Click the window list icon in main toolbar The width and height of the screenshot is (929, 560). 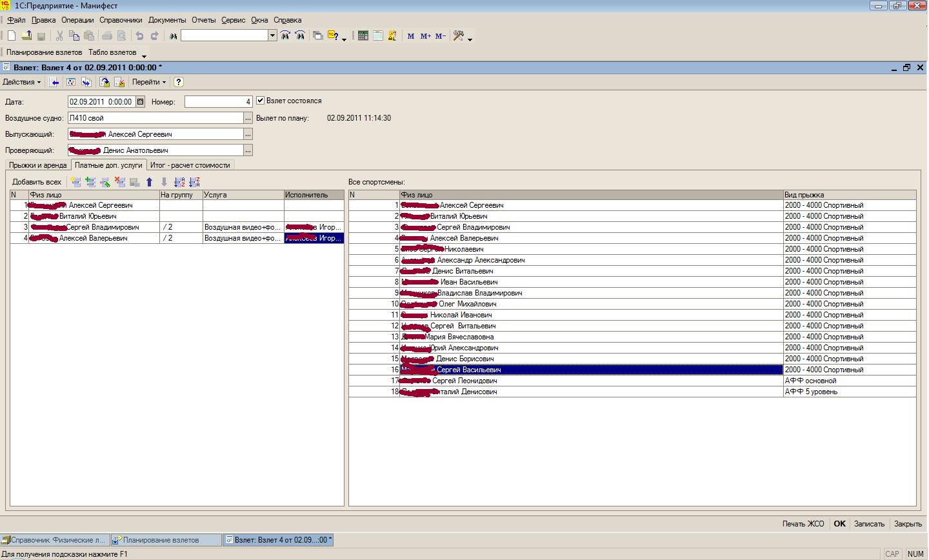coord(317,36)
